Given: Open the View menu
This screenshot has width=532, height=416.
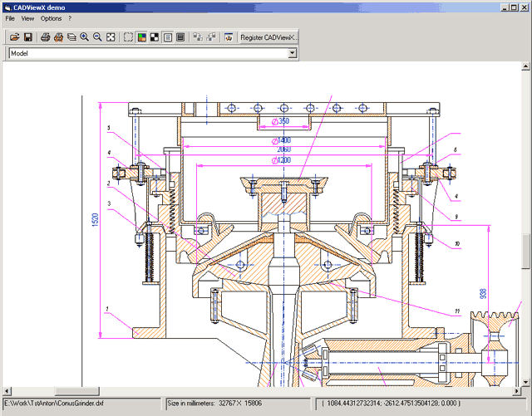Looking at the screenshot, I should (27, 18).
